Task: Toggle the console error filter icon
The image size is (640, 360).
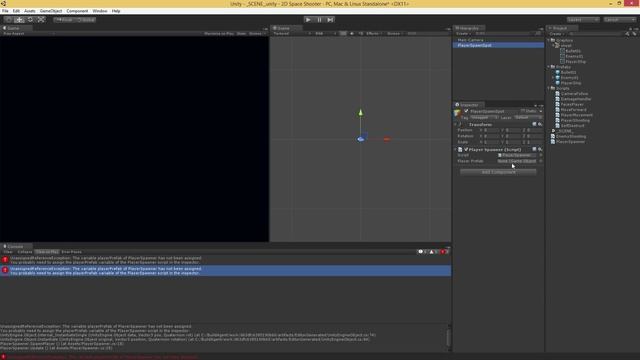Action: 444,252
